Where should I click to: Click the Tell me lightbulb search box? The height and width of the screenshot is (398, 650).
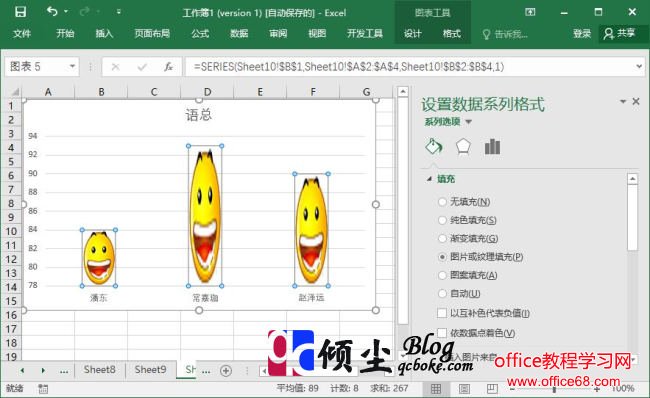tap(505, 34)
